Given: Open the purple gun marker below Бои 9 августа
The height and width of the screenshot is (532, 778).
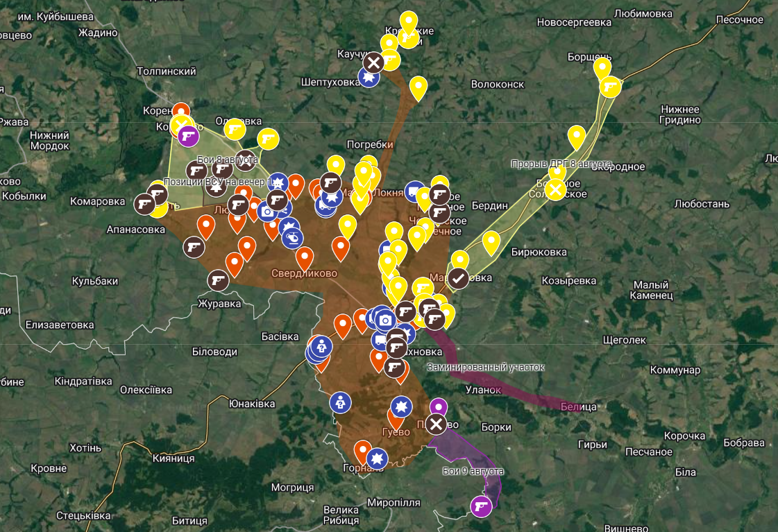Looking at the screenshot, I should pos(480,506).
